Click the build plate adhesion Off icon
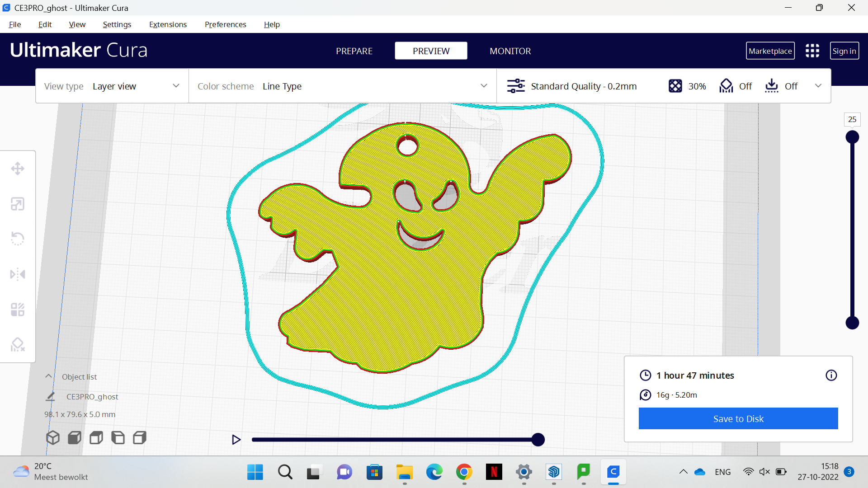Viewport: 868px width, 488px height. point(772,86)
